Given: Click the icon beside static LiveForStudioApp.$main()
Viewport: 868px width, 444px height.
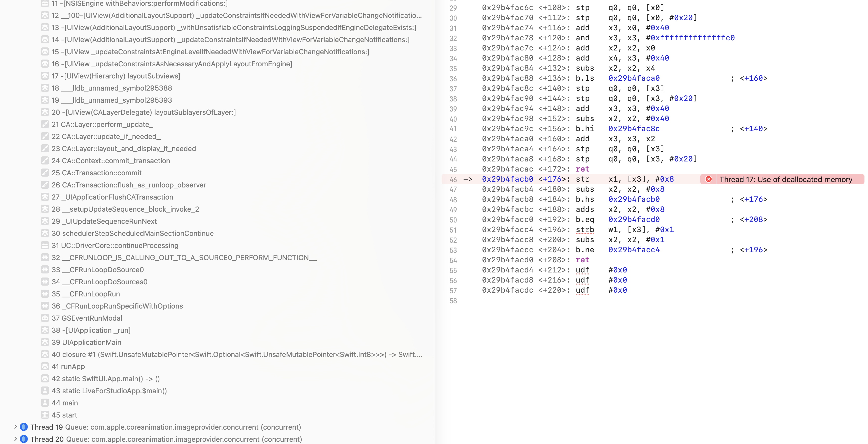Looking at the screenshot, I should [x=45, y=391].
